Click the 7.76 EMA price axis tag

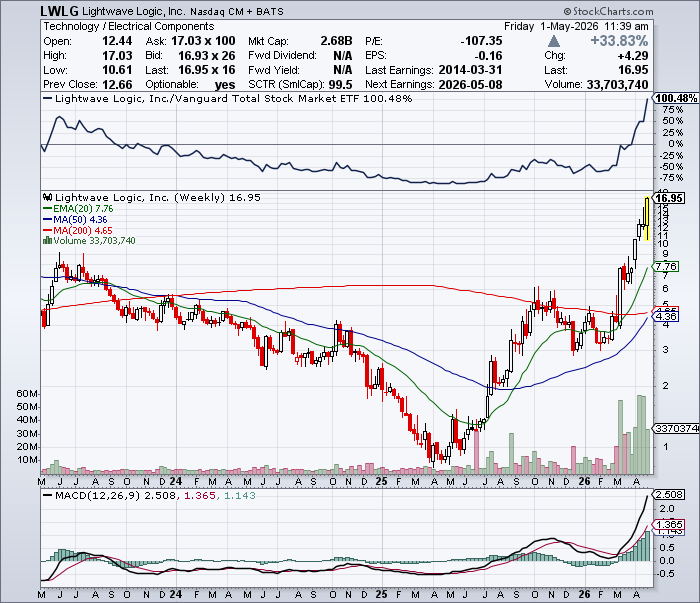pos(665,266)
